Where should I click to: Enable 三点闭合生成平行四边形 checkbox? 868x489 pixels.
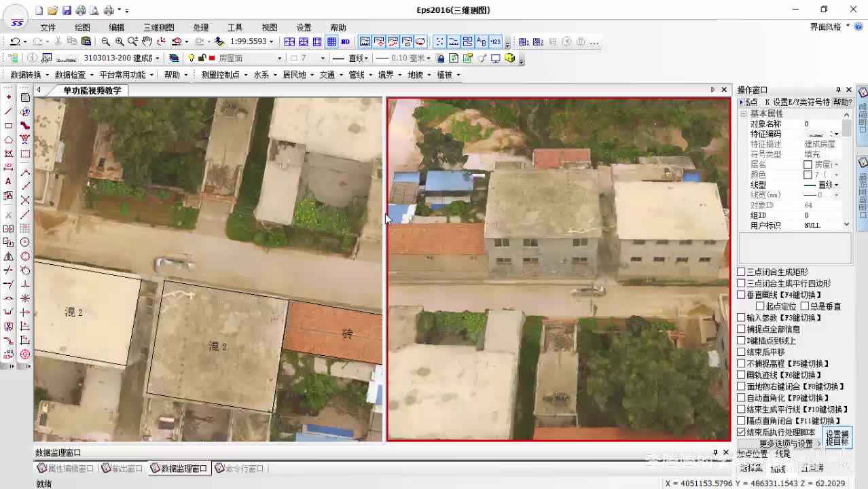742,283
